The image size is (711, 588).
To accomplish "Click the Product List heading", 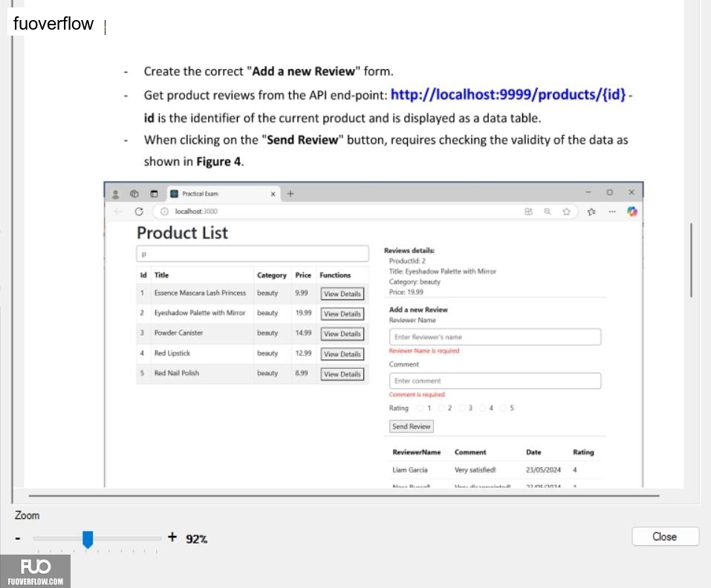I will 182,233.
